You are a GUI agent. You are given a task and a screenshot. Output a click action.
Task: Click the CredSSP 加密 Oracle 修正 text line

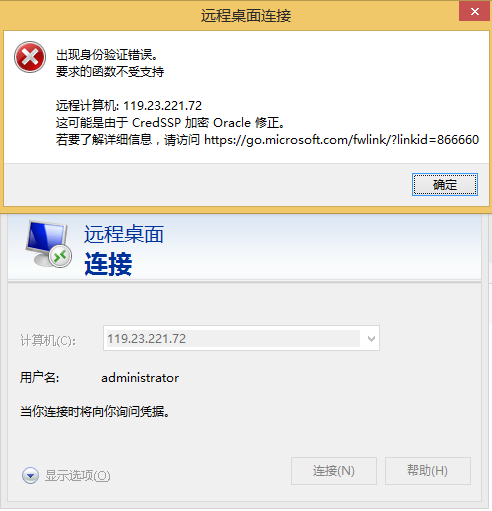click(170, 123)
